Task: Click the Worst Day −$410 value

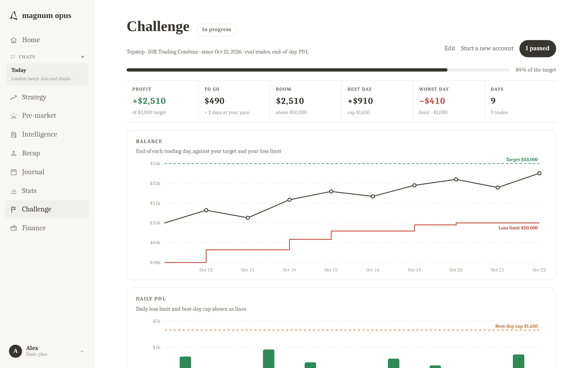Action: point(432,101)
